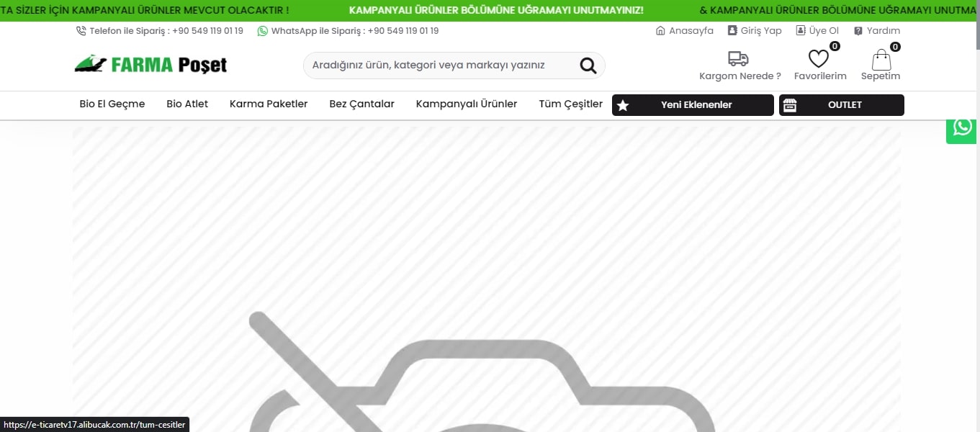This screenshot has height=432, width=980.
Task: Click Giriş Yap link
Action: coord(761,31)
